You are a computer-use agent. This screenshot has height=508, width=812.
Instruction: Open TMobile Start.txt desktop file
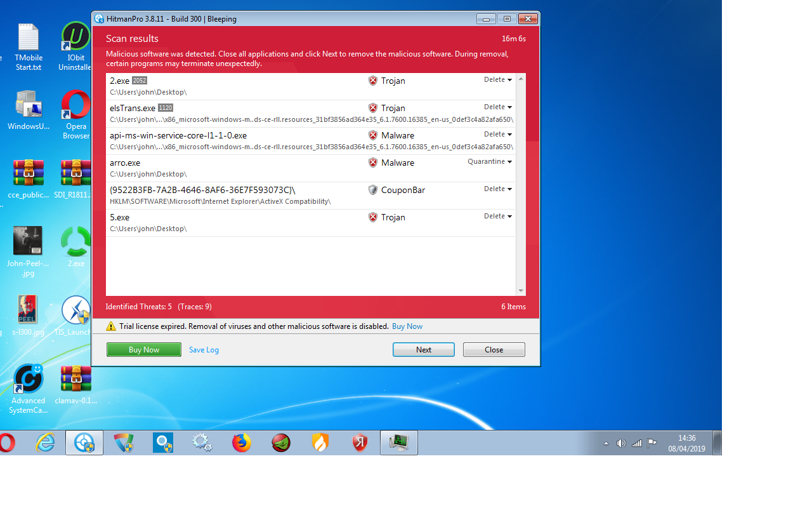tap(29, 47)
